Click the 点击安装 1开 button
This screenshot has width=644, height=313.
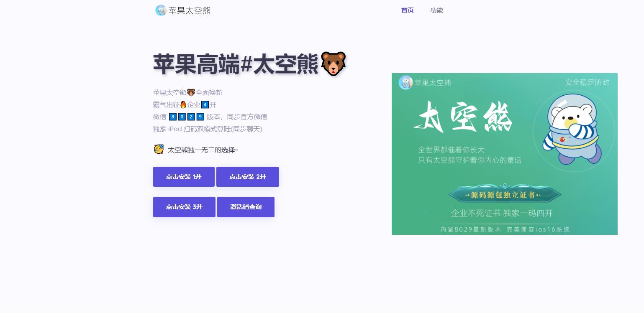pos(184,177)
